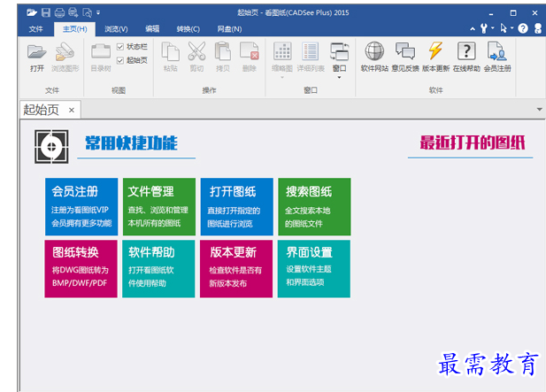Click the 剪切 scissors icon
Viewport: 546px width, 392px height.
(x=196, y=51)
